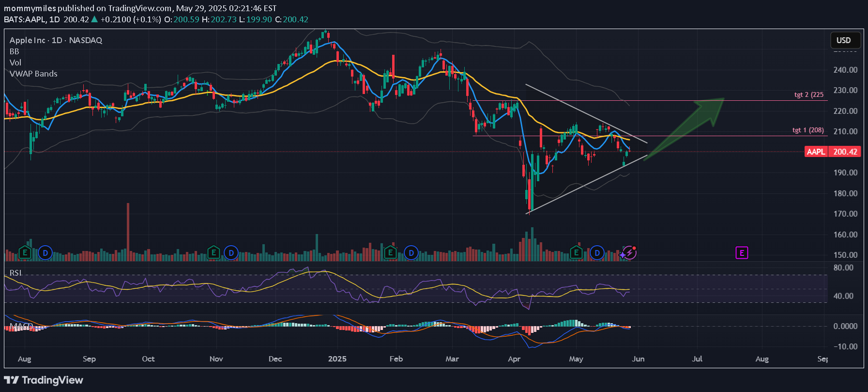
Task: Click the 240.00 price axis label
Action: tap(845, 70)
